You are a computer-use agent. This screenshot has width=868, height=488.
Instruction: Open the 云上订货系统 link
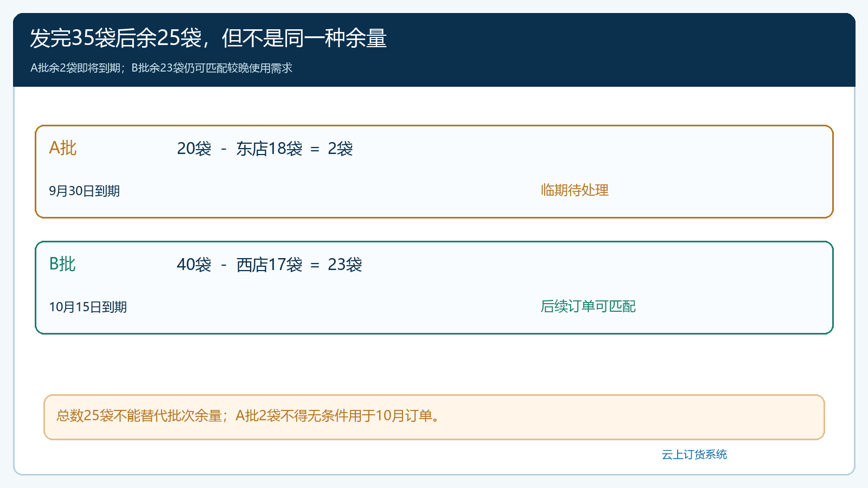pos(694,454)
